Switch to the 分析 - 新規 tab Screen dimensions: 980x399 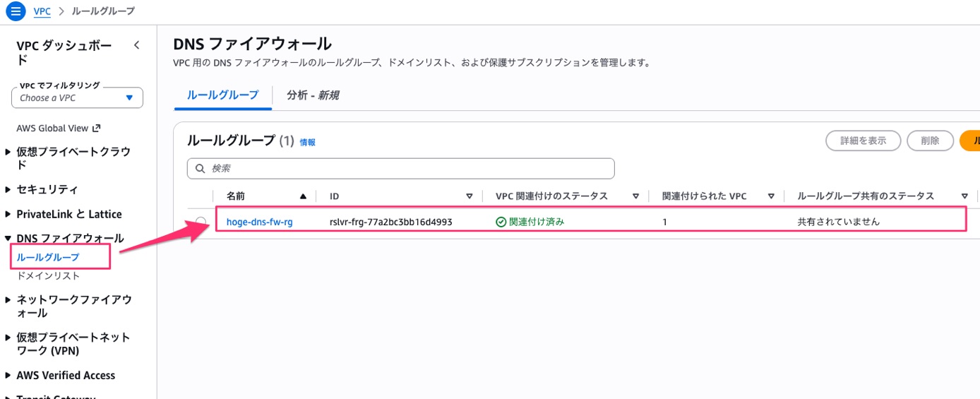[x=313, y=95]
